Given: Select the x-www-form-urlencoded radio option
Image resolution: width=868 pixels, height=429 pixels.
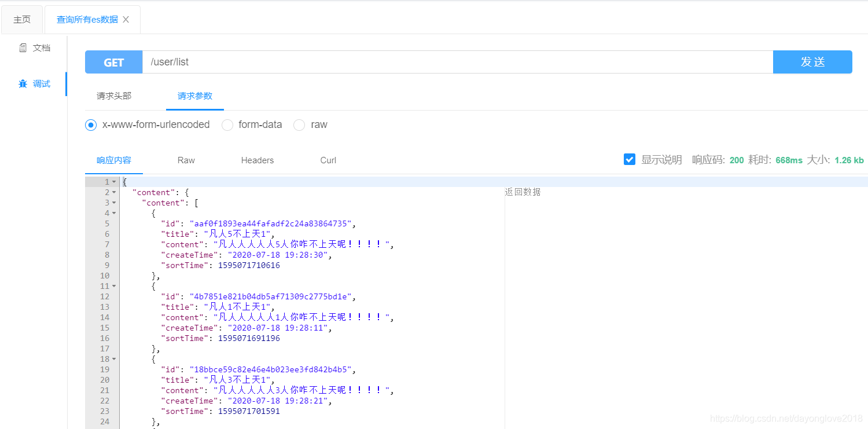Looking at the screenshot, I should pyautogui.click(x=91, y=125).
